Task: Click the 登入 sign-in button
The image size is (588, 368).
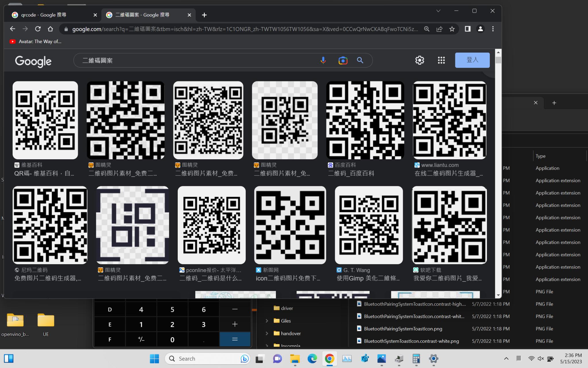Action: click(472, 60)
